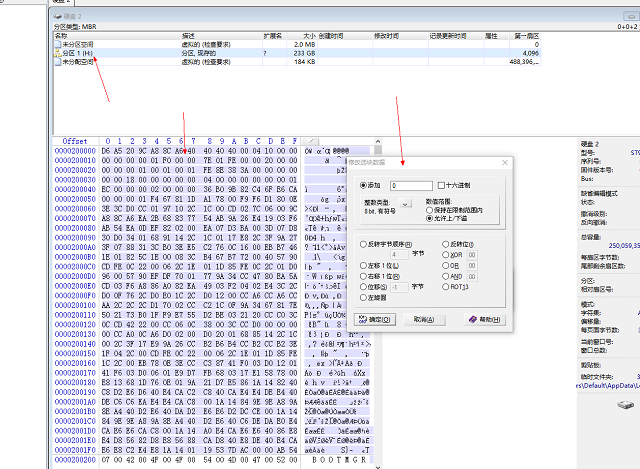Screen dimensions: 640x469
Task: Click offset row 0000200200
Action: [x=75, y=460]
